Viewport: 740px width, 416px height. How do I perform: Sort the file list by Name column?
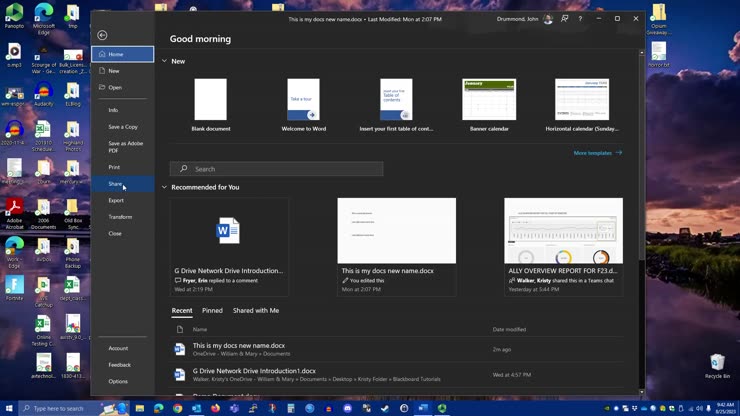point(200,330)
